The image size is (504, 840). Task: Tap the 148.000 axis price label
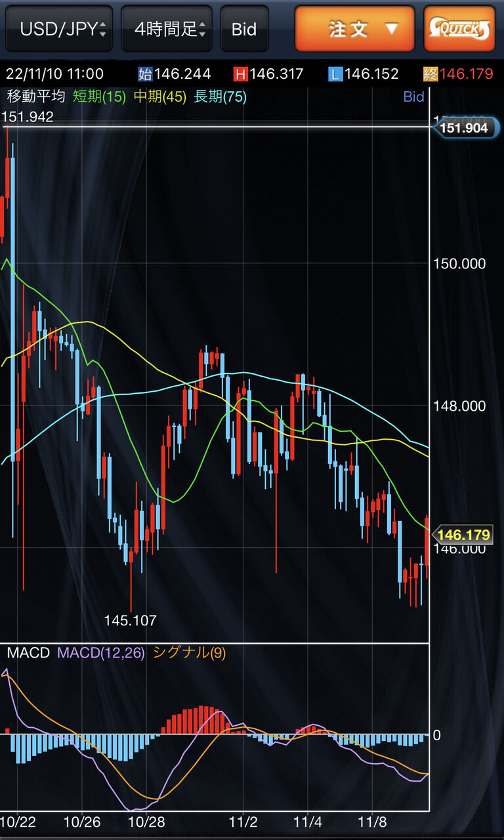pos(459,406)
